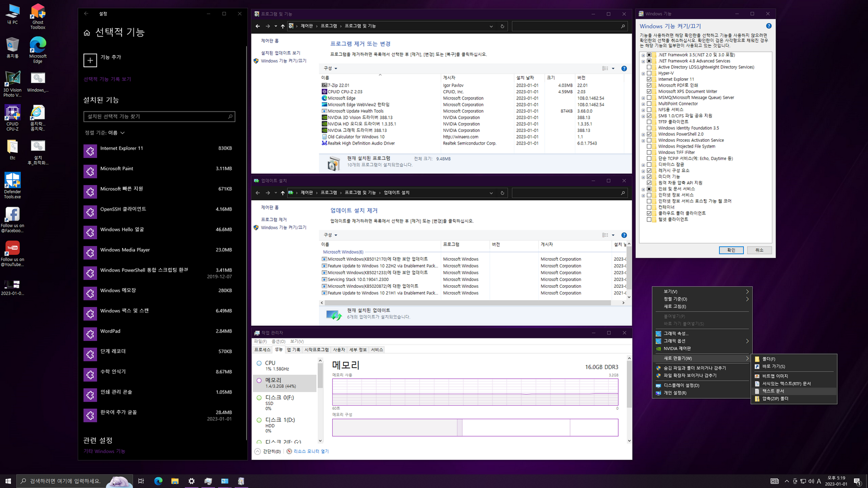
Task: Open the 옵션(O) menu in Task Manager
Action: (x=279, y=341)
